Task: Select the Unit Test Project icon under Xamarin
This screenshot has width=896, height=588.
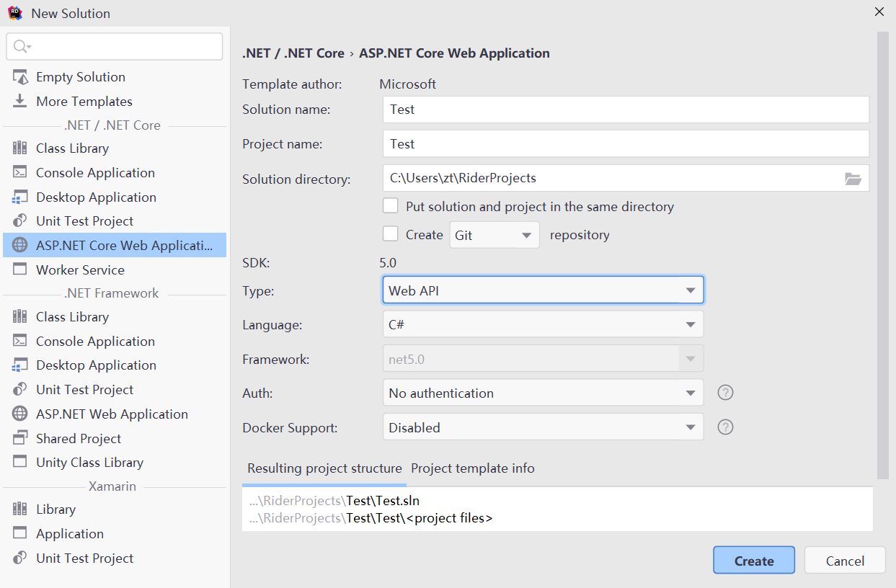Action: click(20, 558)
